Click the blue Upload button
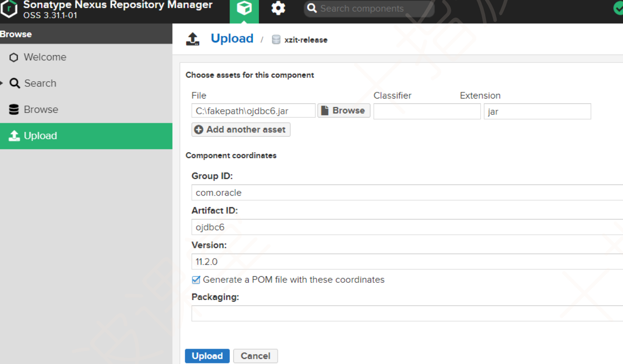Viewport: 623px width, 364px height. click(x=207, y=356)
